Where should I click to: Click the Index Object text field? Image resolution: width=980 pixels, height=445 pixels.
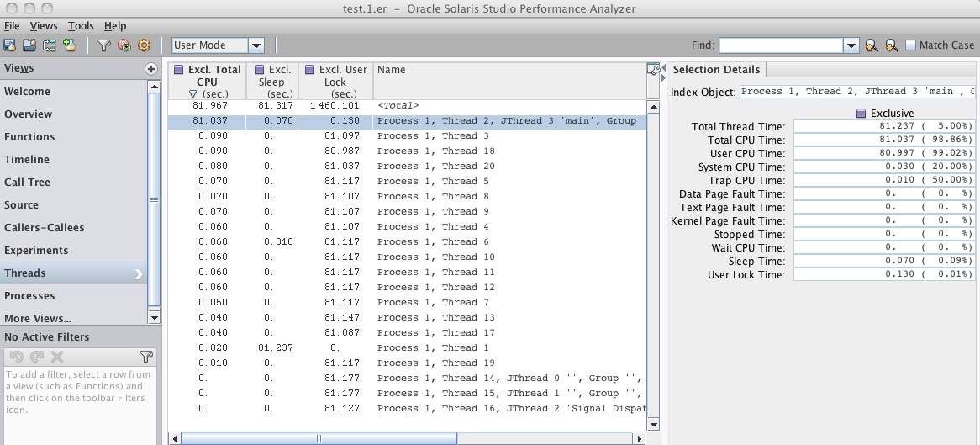pyautogui.click(x=857, y=92)
